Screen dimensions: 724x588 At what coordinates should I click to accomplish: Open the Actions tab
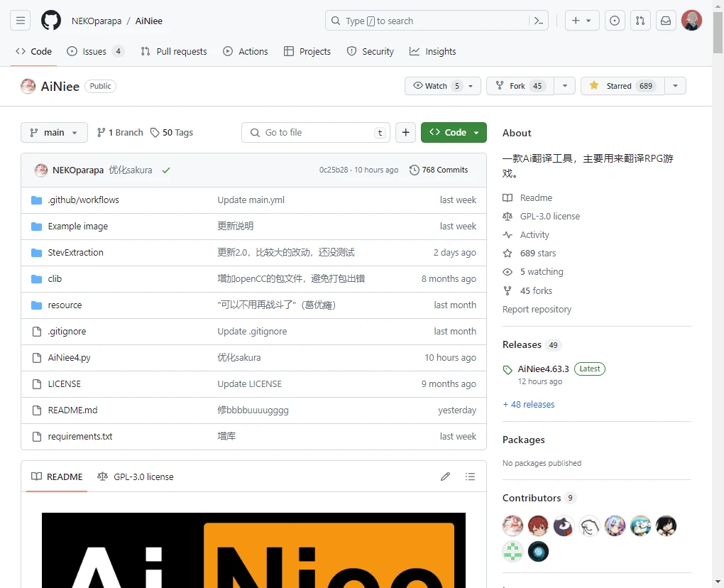(x=245, y=51)
